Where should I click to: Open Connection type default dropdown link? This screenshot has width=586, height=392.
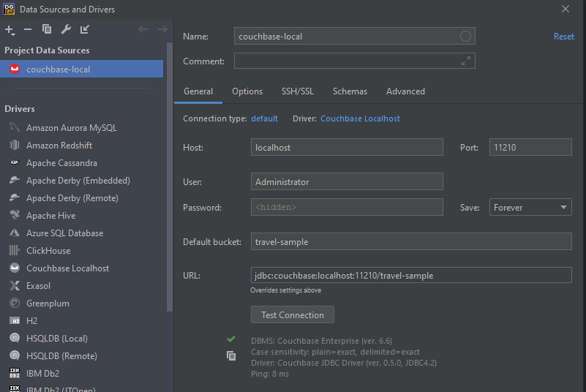264,118
